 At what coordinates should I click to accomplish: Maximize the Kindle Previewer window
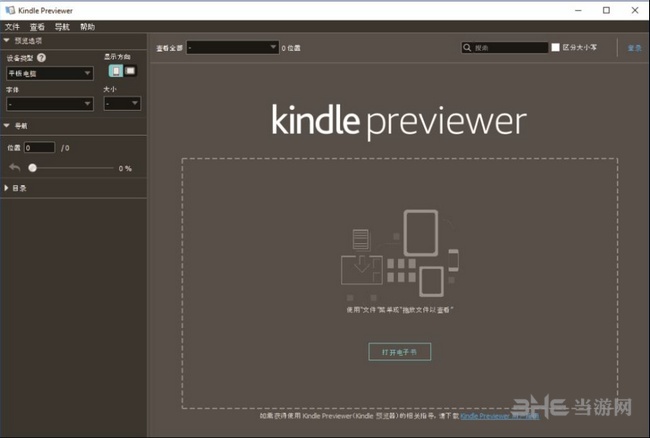[606, 10]
